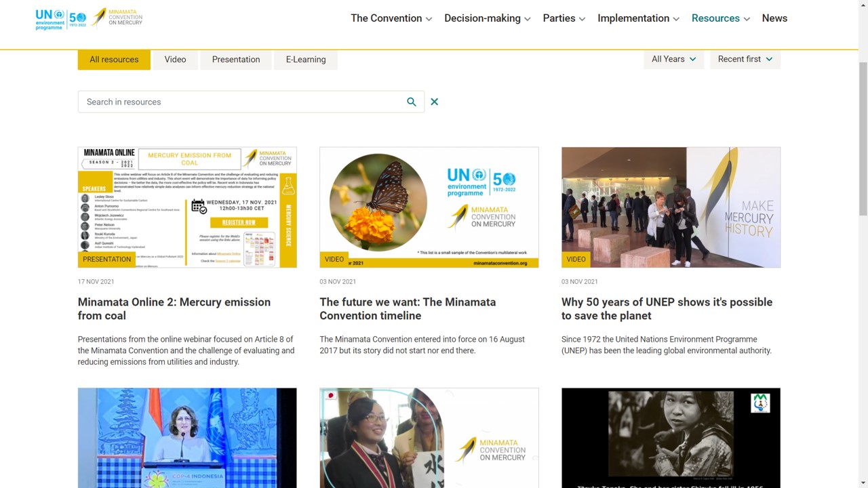
Task: Expand the Resources menu
Action: click(721, 18)
